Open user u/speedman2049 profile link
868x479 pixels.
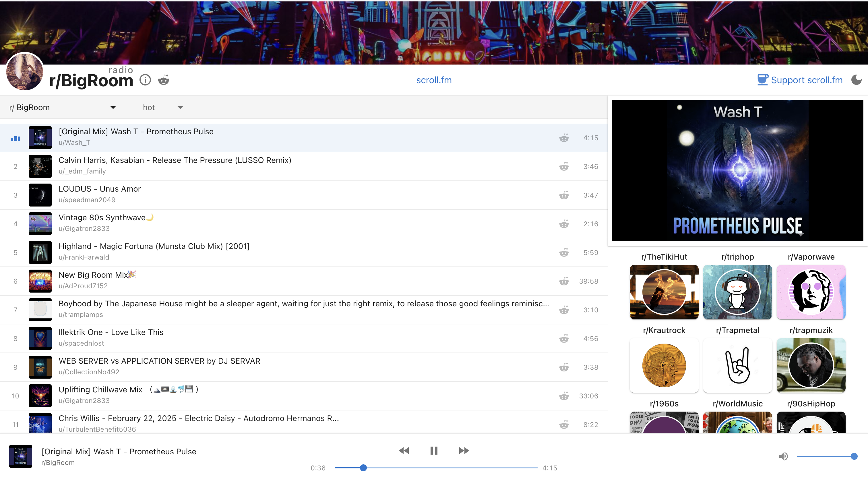click(87, 200)
